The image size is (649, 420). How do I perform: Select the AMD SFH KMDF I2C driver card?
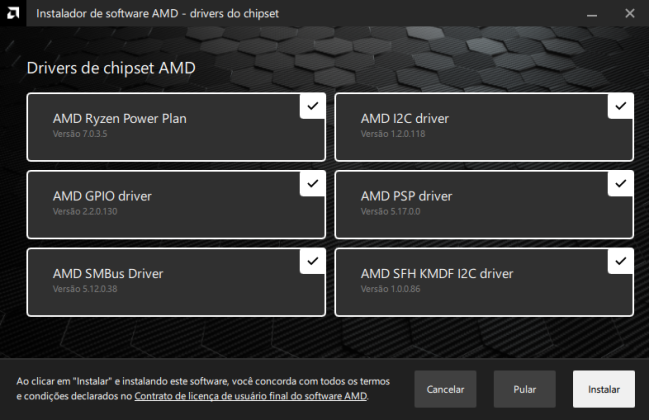[484, 282]
